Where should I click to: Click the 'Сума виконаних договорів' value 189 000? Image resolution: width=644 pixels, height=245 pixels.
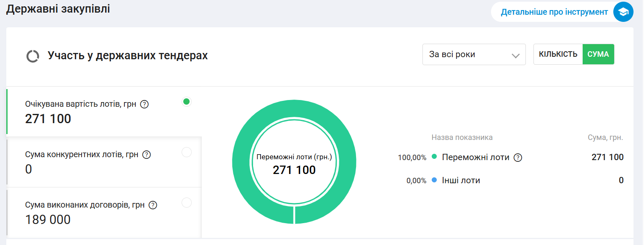pos(48,220)
